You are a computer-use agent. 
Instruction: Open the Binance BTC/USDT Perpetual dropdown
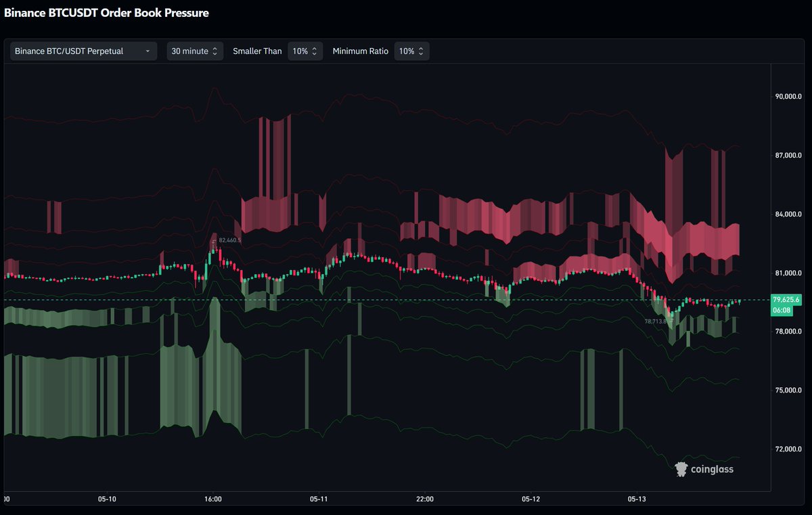pyautogui.click(x=83, y=51)
